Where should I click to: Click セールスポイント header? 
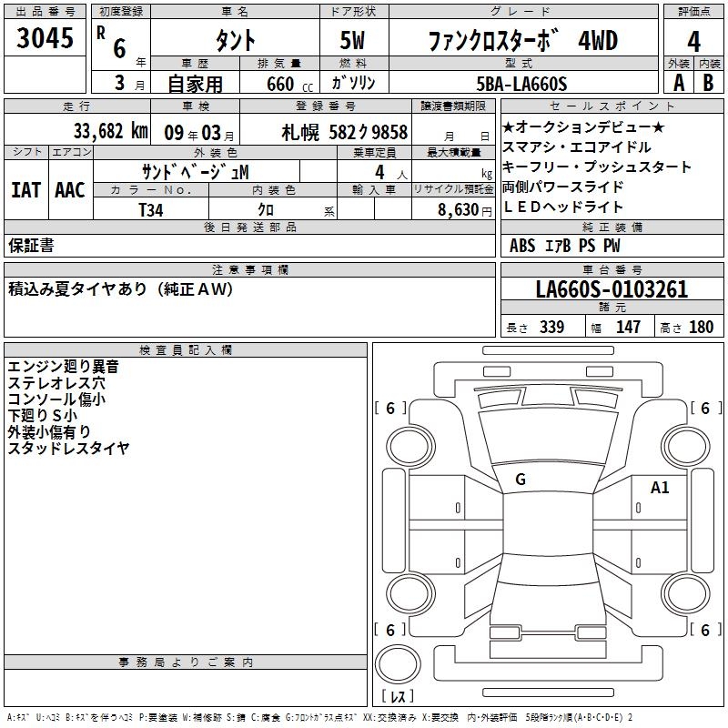612,106
